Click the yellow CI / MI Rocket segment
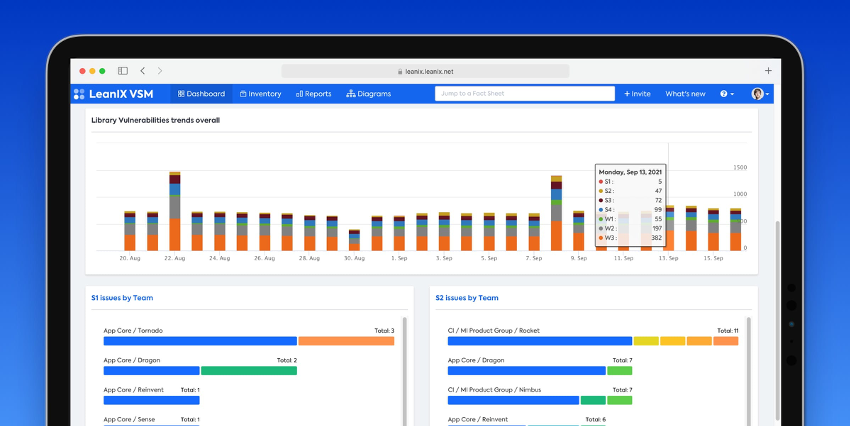 click(x=646, y=341)
